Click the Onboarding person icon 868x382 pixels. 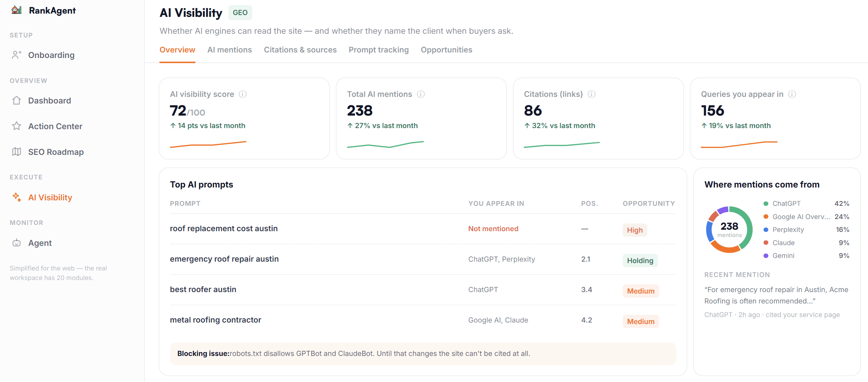pos(16,55)
